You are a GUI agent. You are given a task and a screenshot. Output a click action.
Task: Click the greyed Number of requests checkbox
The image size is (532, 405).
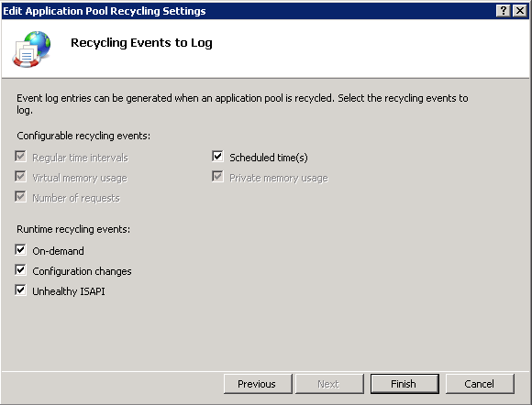click(20, 197)
